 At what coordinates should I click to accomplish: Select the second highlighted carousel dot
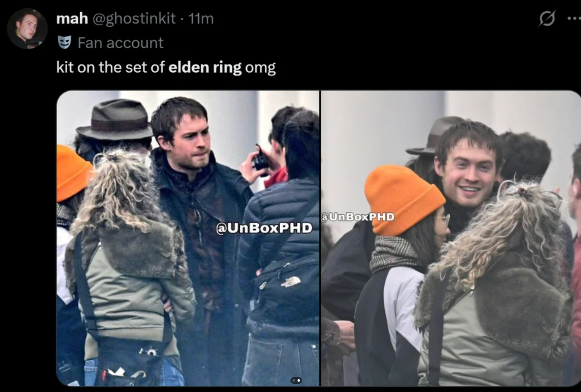299,380
